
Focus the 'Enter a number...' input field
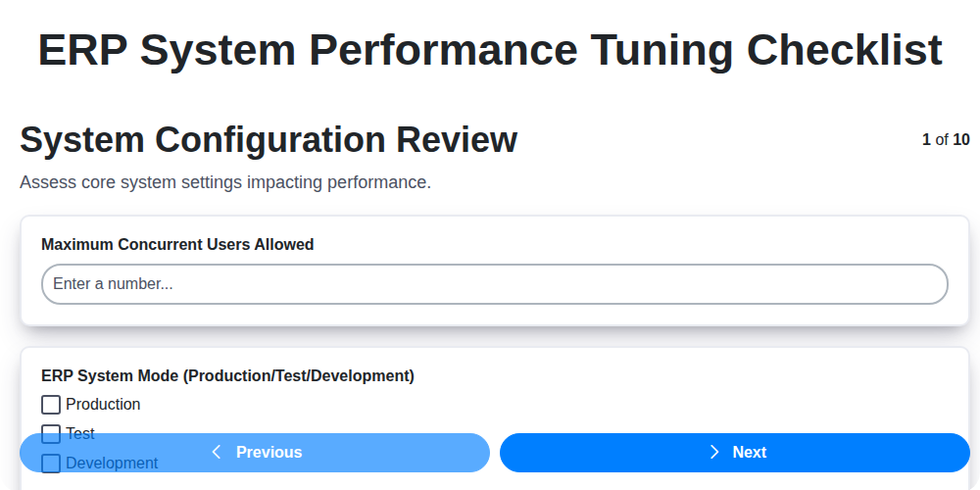[x=494, y=284]
